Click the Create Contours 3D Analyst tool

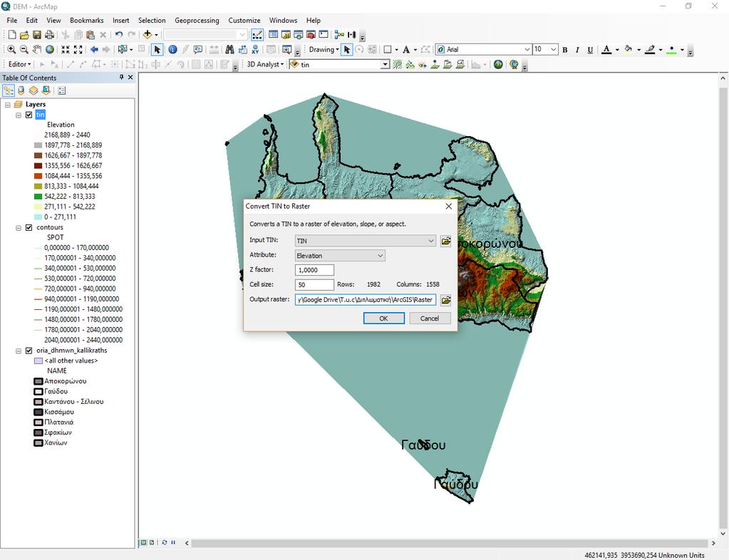coord(397,65)
